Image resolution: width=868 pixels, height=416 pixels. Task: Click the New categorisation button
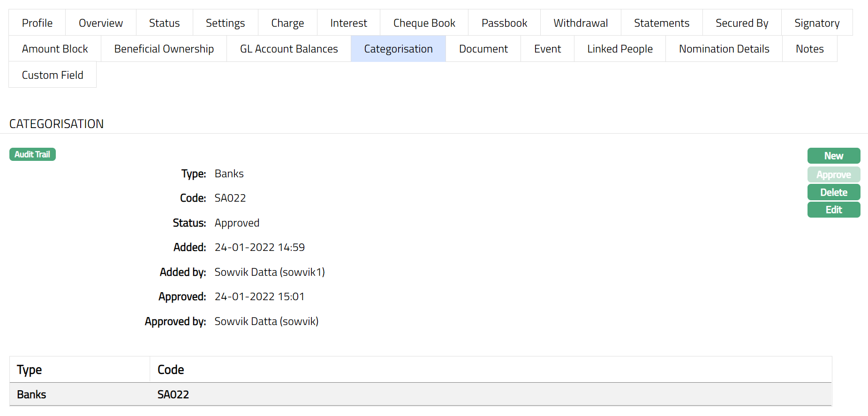pyautogui.click(x=833, y=156)
